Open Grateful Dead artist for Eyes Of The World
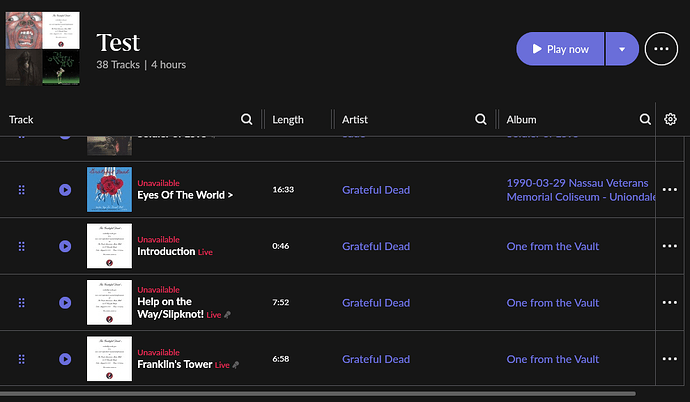The image size is (690, 402). click(376, 189)
